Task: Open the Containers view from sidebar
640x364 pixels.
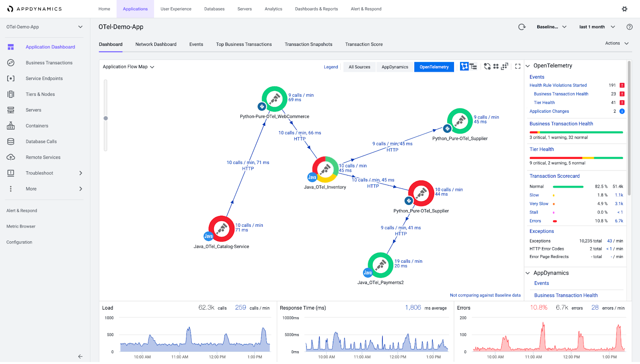Action: point(11,126)
